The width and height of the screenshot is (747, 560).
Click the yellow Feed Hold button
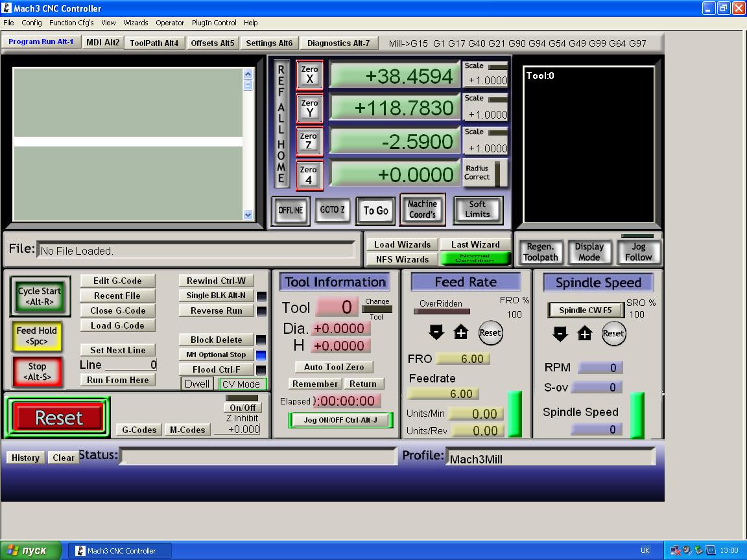[37, 336]
